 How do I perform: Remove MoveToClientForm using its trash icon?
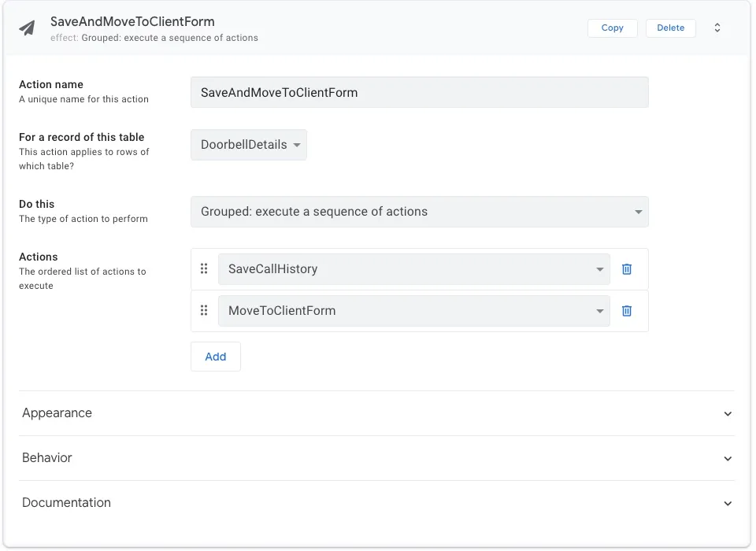coord(627,311)
